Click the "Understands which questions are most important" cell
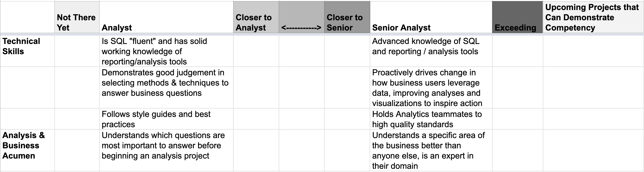The width and height of the screenshot is (644, 172). [166, 150]
